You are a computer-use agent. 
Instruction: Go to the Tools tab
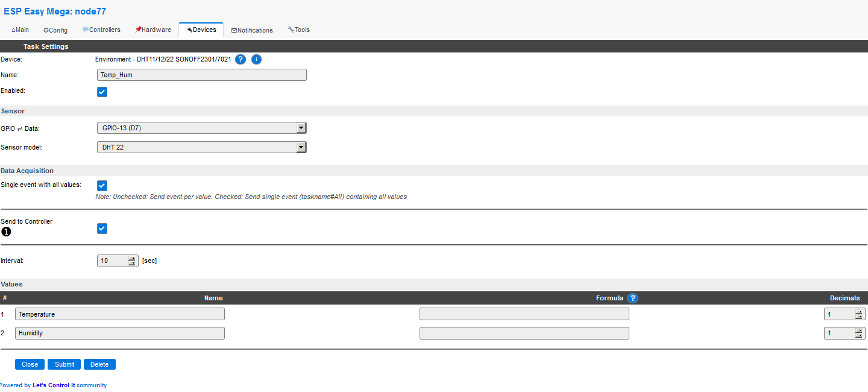298,30
